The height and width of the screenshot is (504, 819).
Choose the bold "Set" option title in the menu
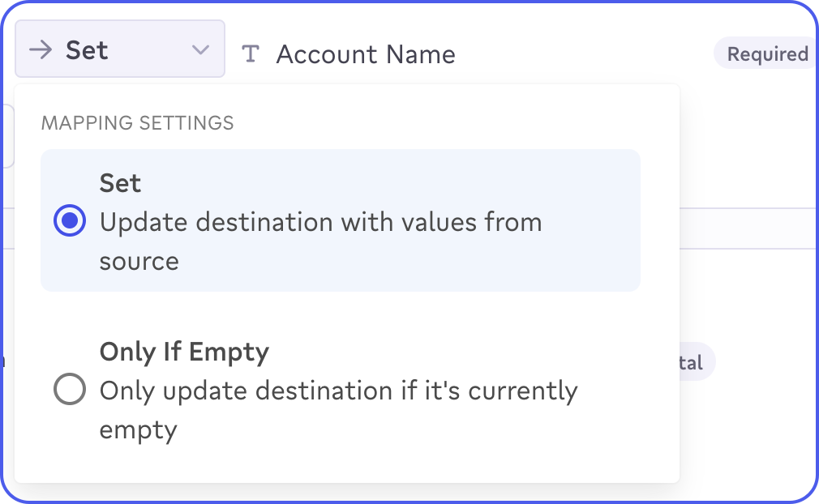120,183
